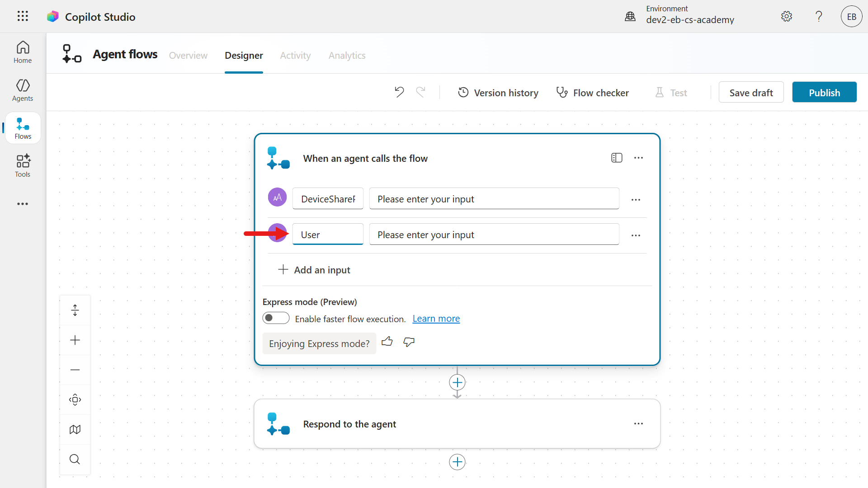Click fit-to-view icon in canvas controls

75,399
